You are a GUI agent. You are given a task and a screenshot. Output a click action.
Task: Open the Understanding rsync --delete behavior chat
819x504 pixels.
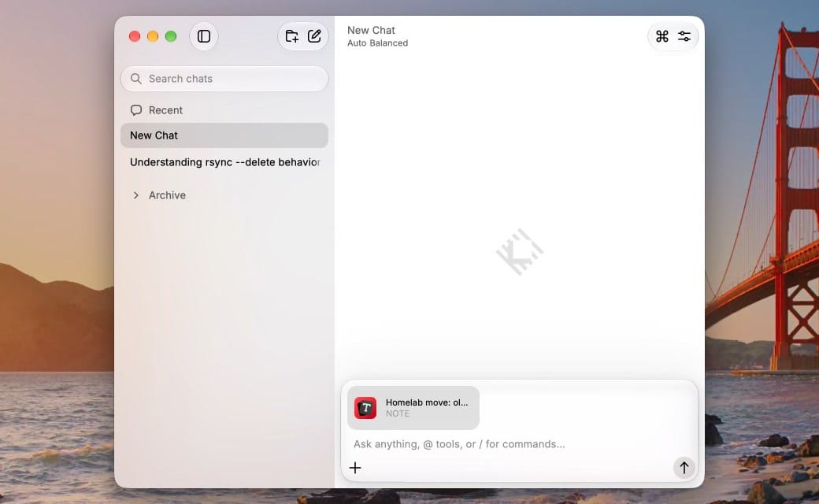coord(224,162)
